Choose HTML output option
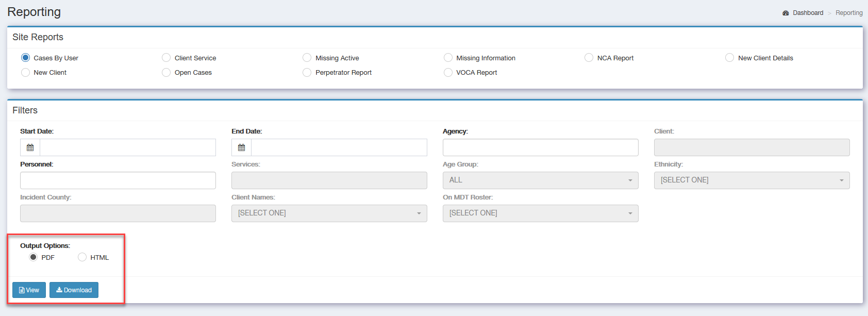This screenshot has height=316, width=868. click(82, 257)
